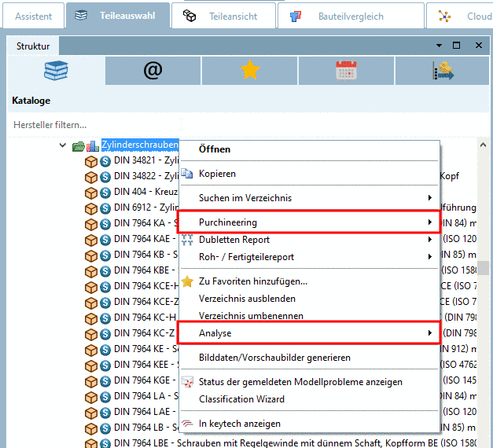Choose Status der gemeldeten Modellprobleme anzeigen
Viewport: 493px width, 448px height.
coord(309,382)
